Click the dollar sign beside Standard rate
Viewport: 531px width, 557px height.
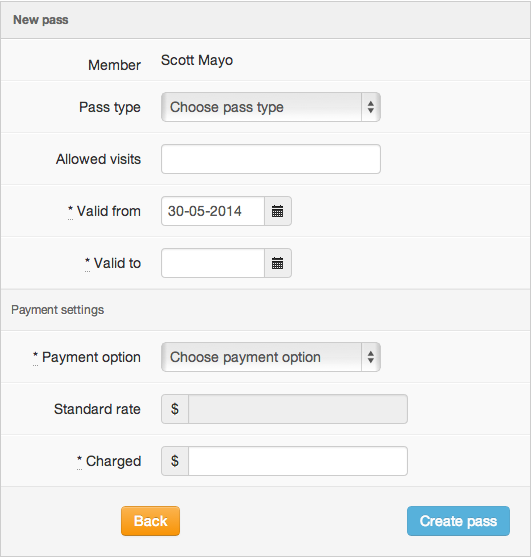(x=175, y=409)
